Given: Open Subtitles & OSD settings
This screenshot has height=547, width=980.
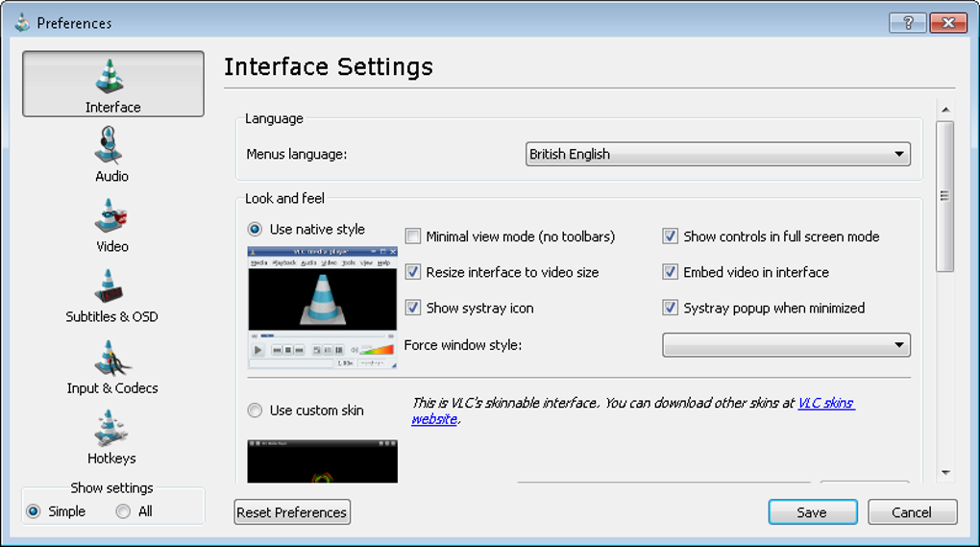Looking at the screenshot, I should pos(112,295).
